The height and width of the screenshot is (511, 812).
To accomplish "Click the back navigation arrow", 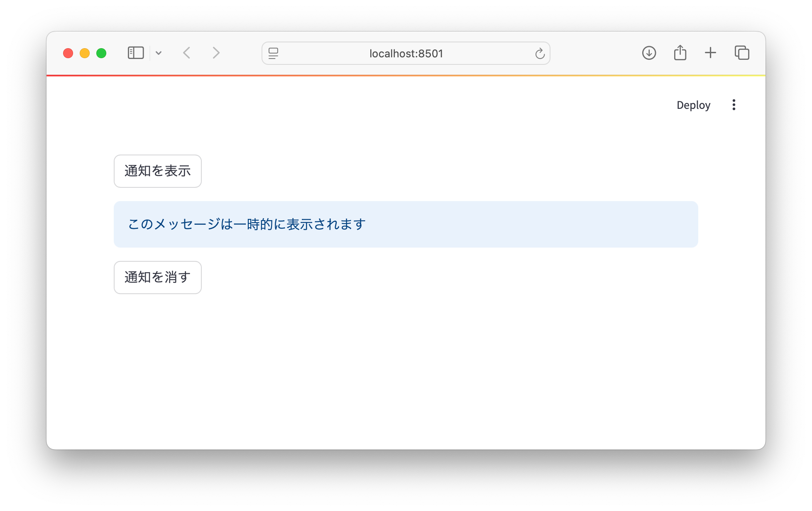I will tap(187, 53).
